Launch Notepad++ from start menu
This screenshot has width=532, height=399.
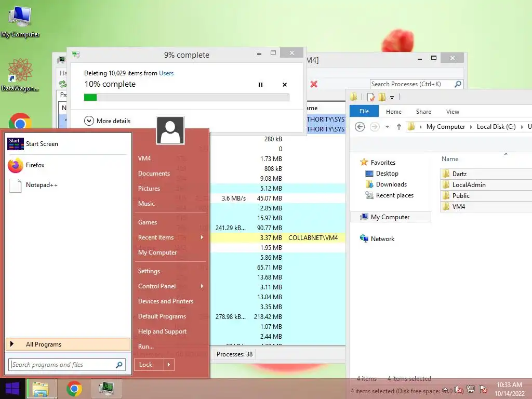67,185
